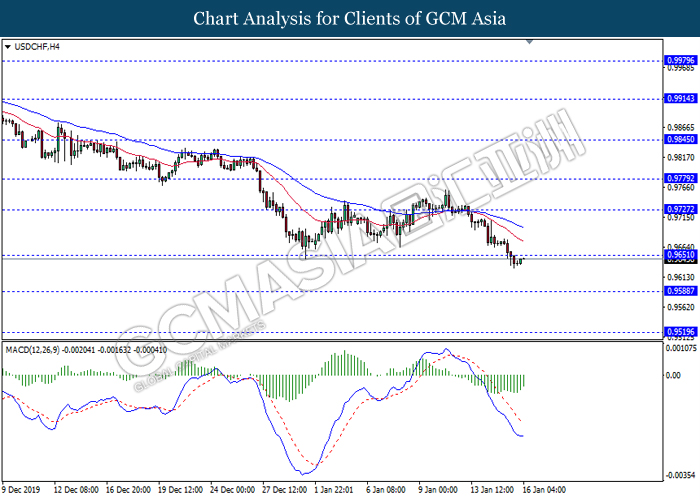
Task: Click the MACD scale 0.001075 value
Action: [681, 348]
